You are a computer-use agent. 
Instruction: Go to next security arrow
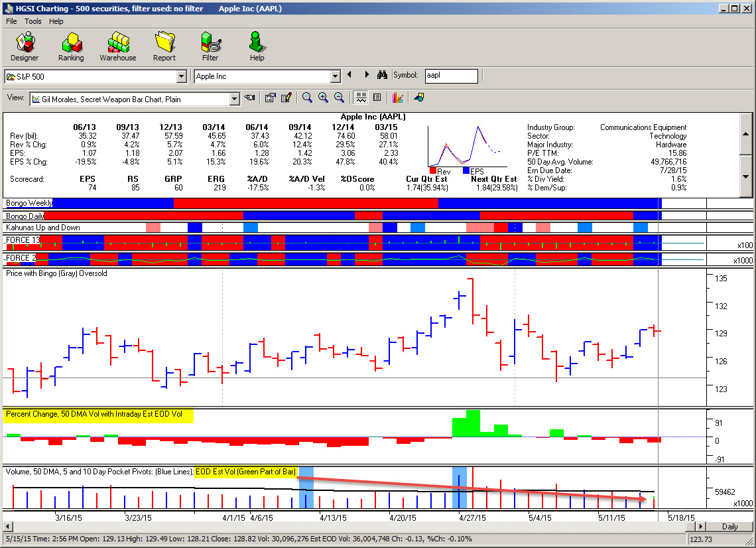click(367, 75)
